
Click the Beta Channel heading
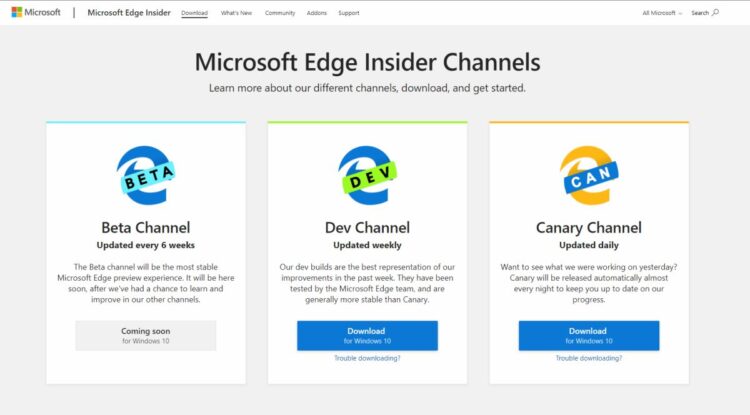[145, 228]
